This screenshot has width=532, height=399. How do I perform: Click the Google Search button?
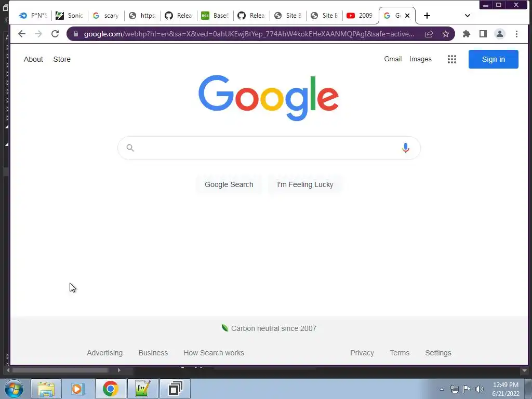tap(229, 184)
